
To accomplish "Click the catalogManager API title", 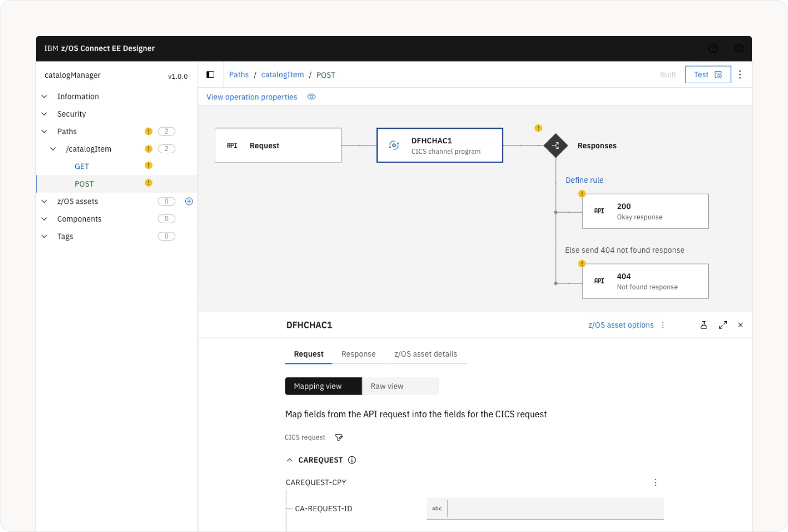I will (72, 75).
